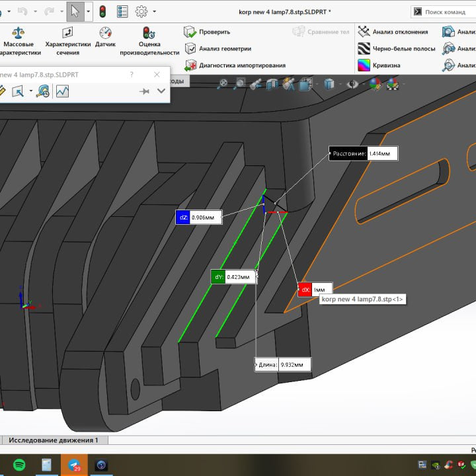Toggle the pin on the Measure dialog
Viewport: 476px width, 476px height.
[x=143, y=92]
